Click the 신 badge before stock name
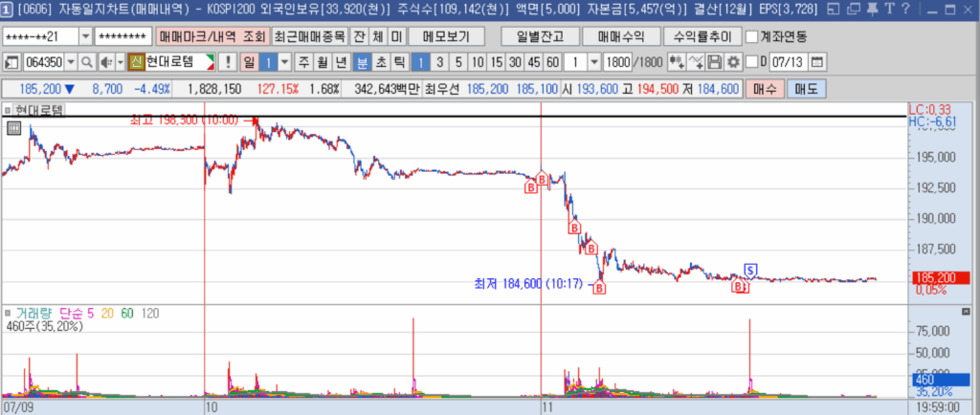Screen dimensions: 980x415 click(136, 62)
